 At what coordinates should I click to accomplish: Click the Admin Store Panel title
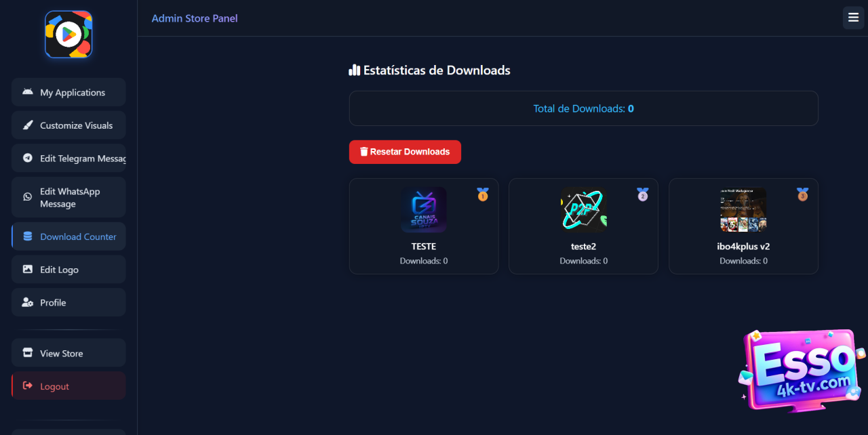(195, 18)
